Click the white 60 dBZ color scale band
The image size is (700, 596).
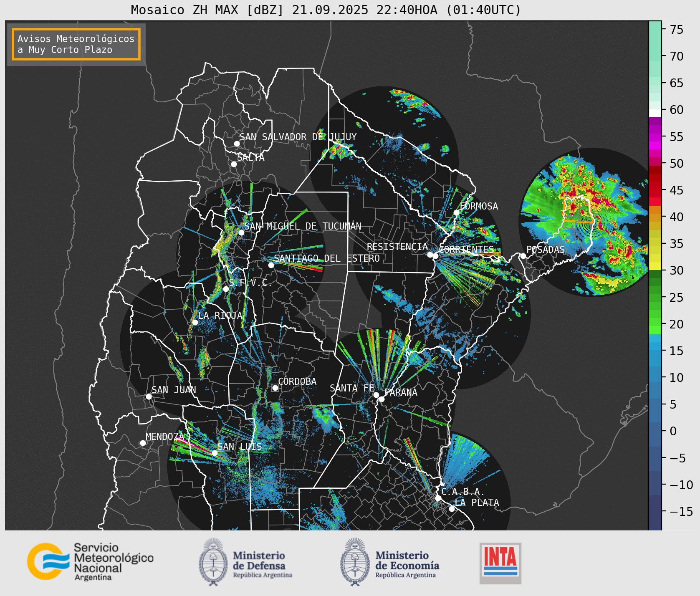click(655, 113)
